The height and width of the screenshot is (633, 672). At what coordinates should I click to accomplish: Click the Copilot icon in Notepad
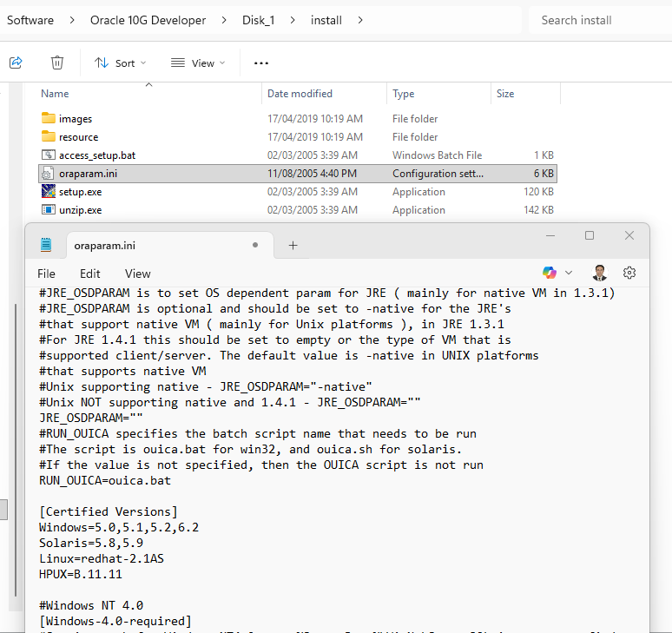550,273
